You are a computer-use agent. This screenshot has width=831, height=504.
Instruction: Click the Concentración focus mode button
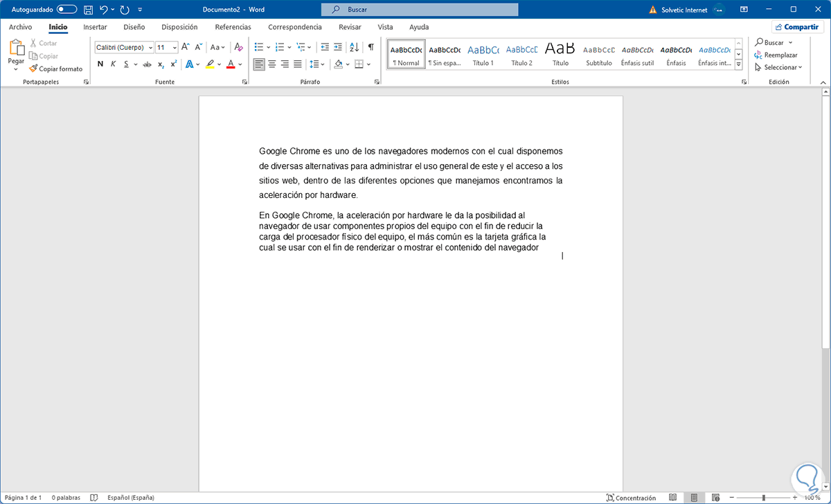click(x=631, y=497)
